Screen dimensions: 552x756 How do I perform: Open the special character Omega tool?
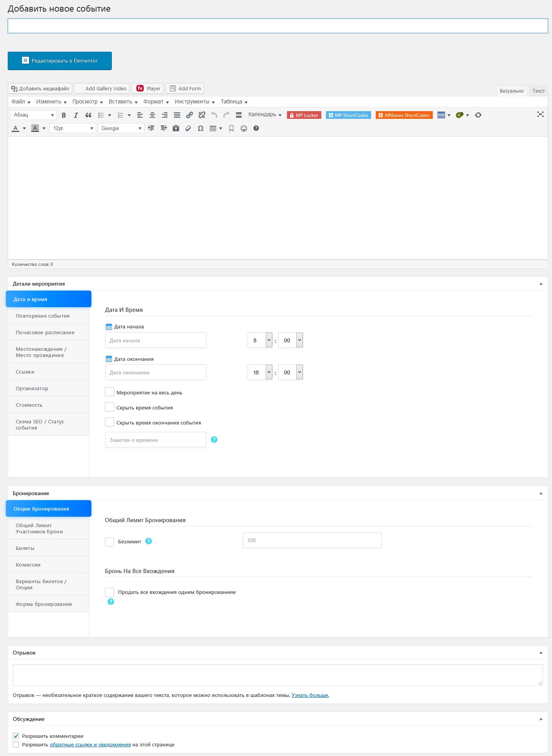tap(201, 129)
